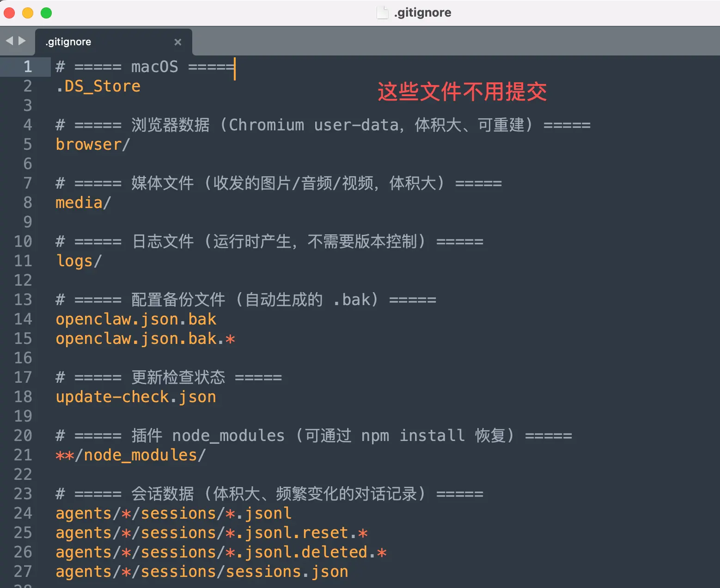Screen dimensions: 720x588
Task: Click the yellow minimize window button
Action: point(28,13)
